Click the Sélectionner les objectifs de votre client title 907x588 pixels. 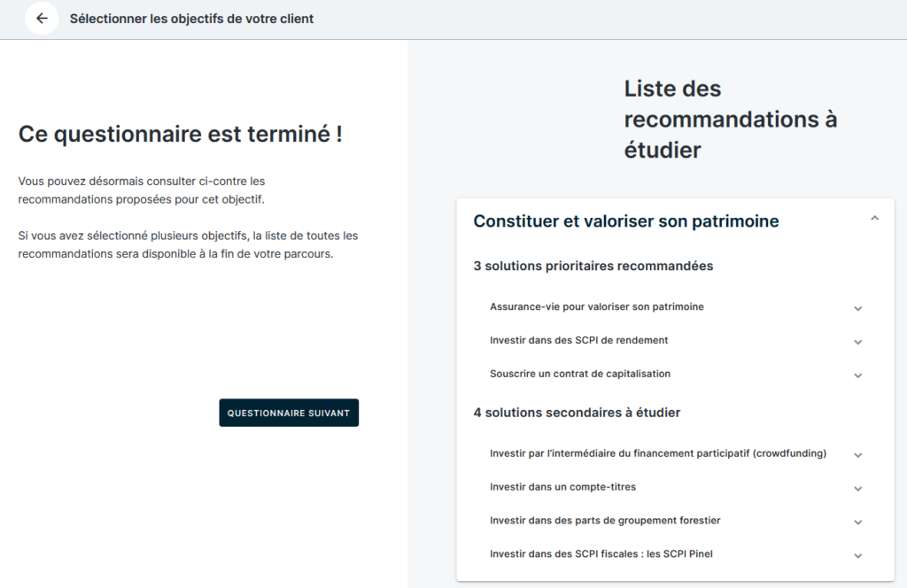[x=191, y=19]
